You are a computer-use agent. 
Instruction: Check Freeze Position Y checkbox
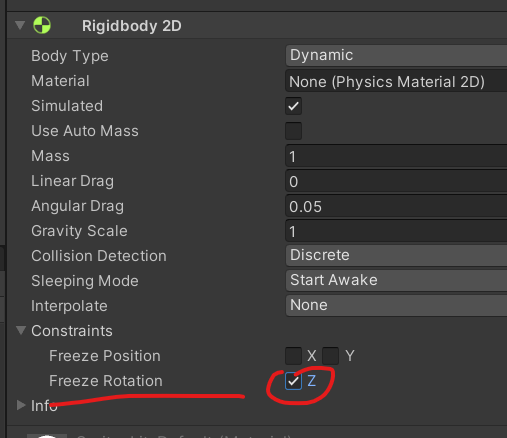tap(331, 356)
